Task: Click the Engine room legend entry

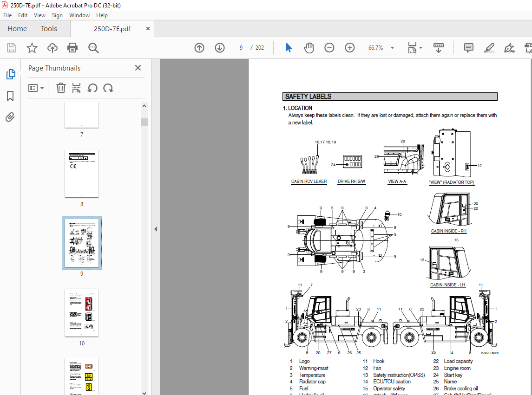Action: click(457, 368)
